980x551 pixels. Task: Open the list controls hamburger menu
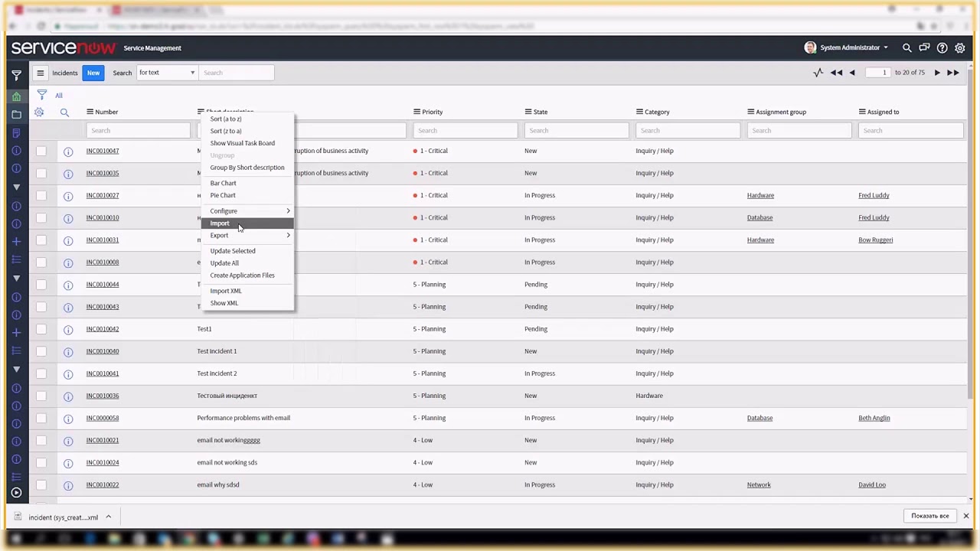click(41, 73)
